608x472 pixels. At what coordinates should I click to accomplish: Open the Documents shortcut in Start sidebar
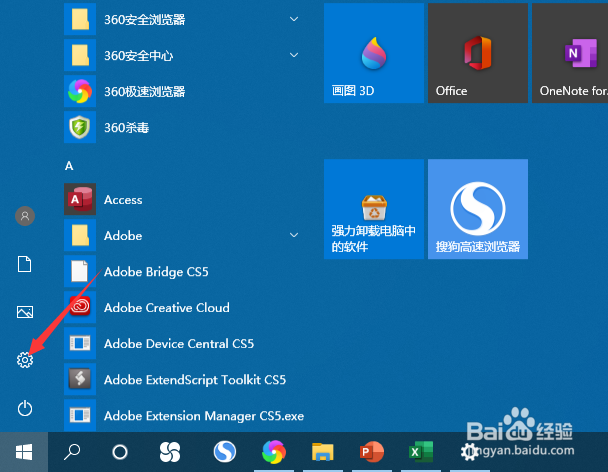[25, 264]
